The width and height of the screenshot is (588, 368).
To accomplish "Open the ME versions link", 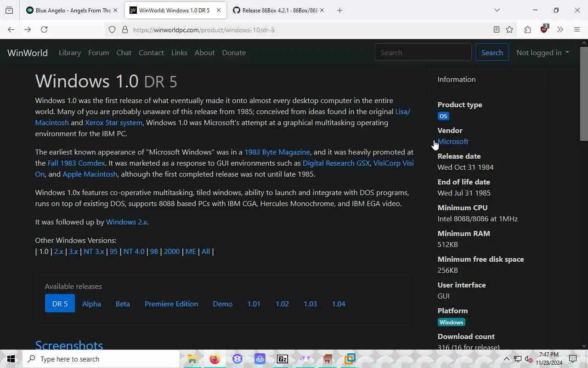I will [x=191, y=251].
